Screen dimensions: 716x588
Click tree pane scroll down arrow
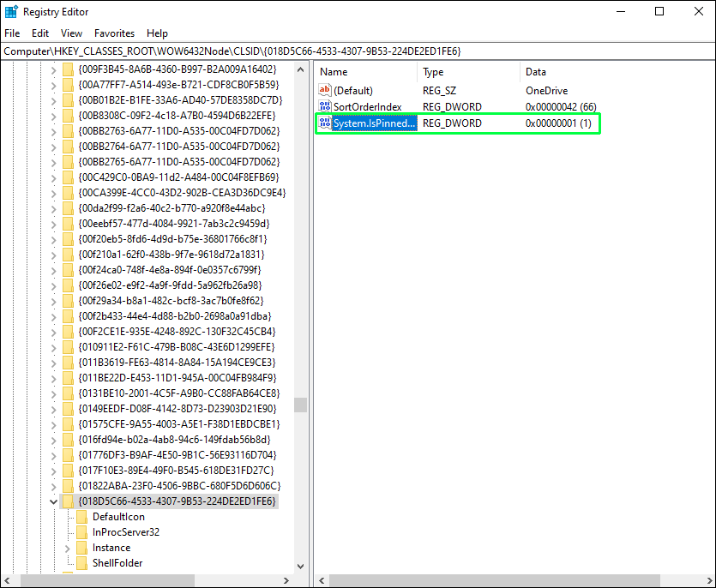(x=300, y=566)
